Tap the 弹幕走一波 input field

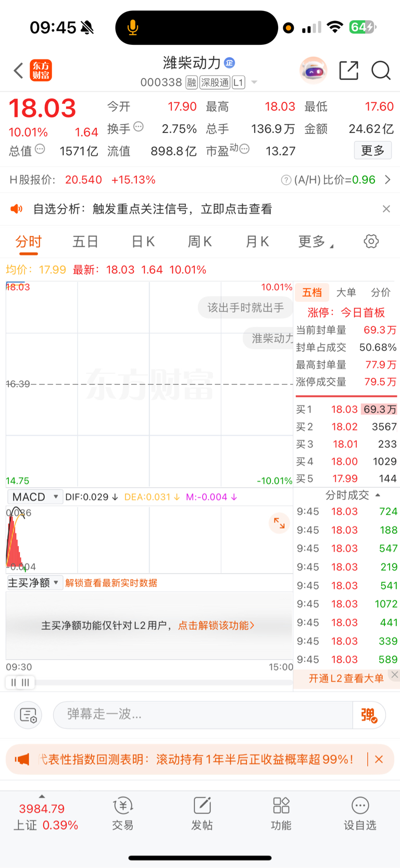[203, 714]
